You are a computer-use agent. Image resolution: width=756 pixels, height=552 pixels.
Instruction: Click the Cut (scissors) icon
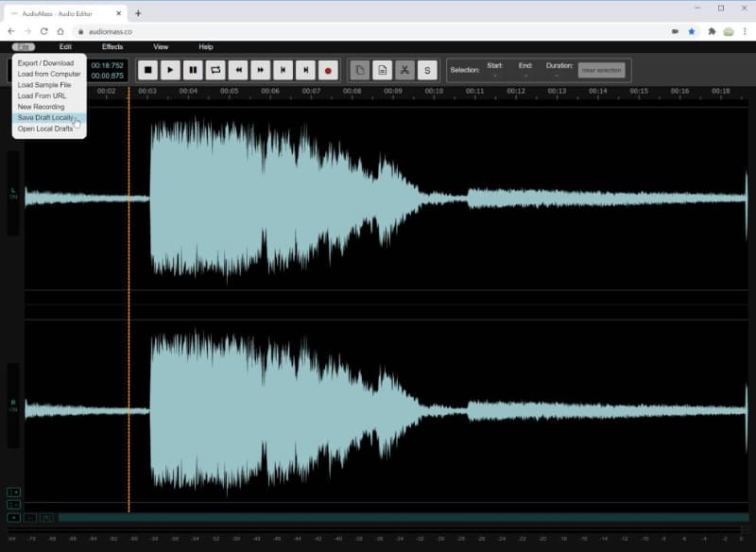coord(404,70)
